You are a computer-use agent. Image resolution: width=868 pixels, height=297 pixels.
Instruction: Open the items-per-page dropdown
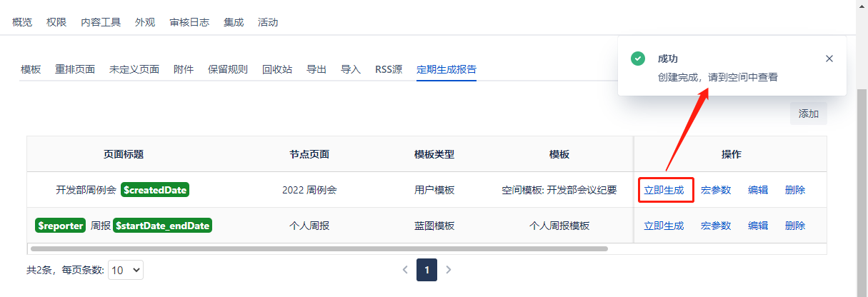[126, 270]
